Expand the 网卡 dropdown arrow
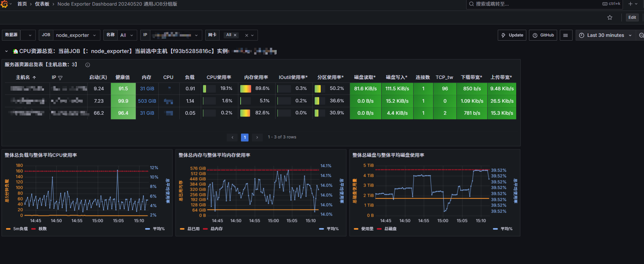This screenshot has height=264, width=644. (x=253, y=35)
